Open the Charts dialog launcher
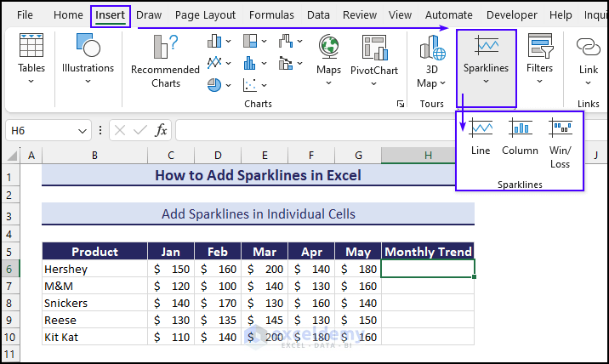Image resolution: width=609 pixels, height=364 pixels. pyautogui.click(x=400, y=104)
